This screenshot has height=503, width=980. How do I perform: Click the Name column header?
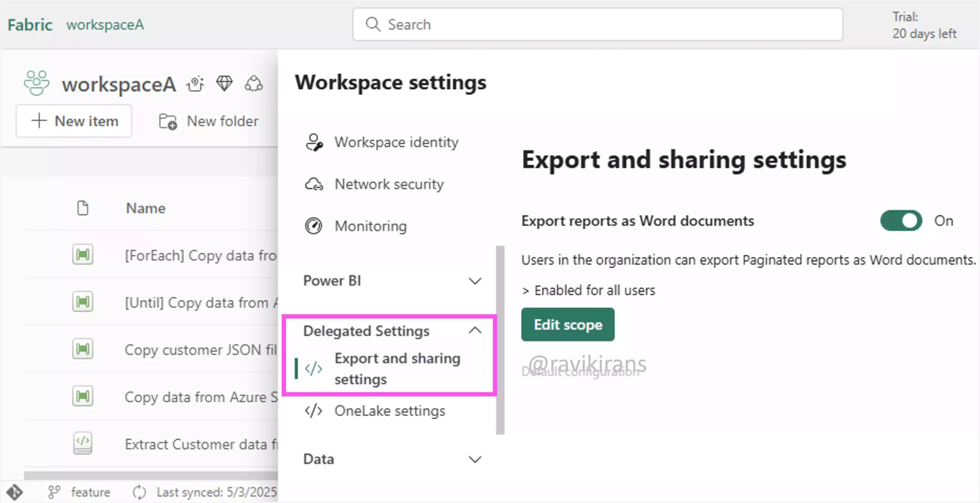(146, 208)
